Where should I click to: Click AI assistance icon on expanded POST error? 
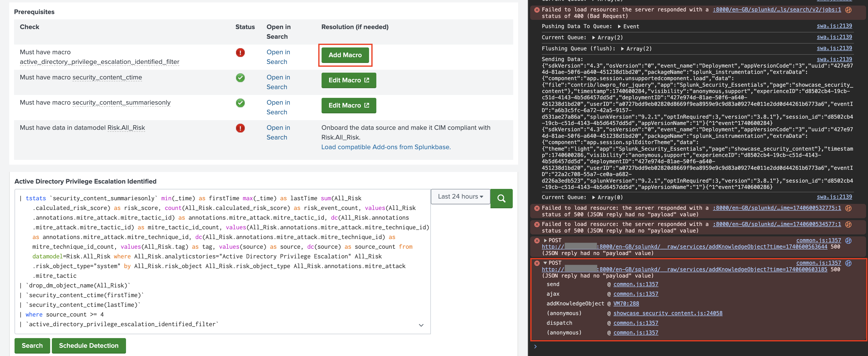coord(848,263)
